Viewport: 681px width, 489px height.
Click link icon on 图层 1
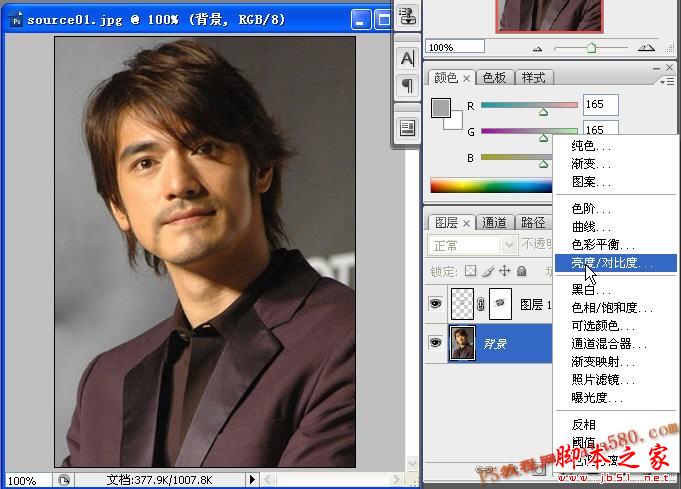(481, 304)
